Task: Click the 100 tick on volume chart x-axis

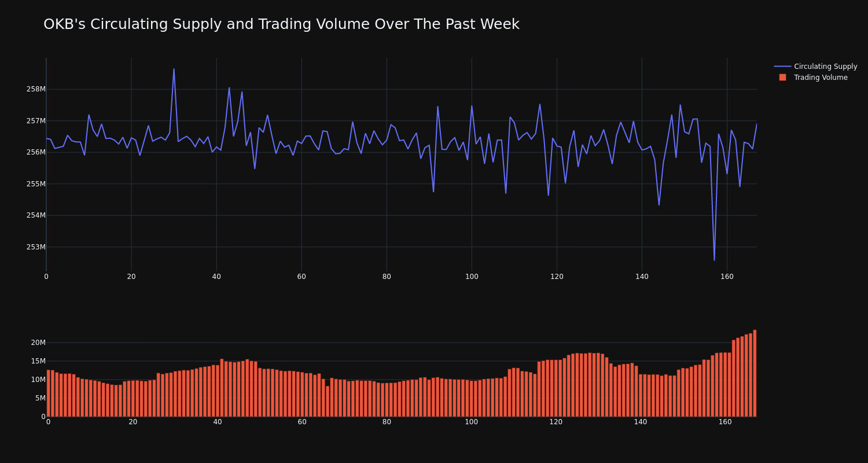Action: 472,422
